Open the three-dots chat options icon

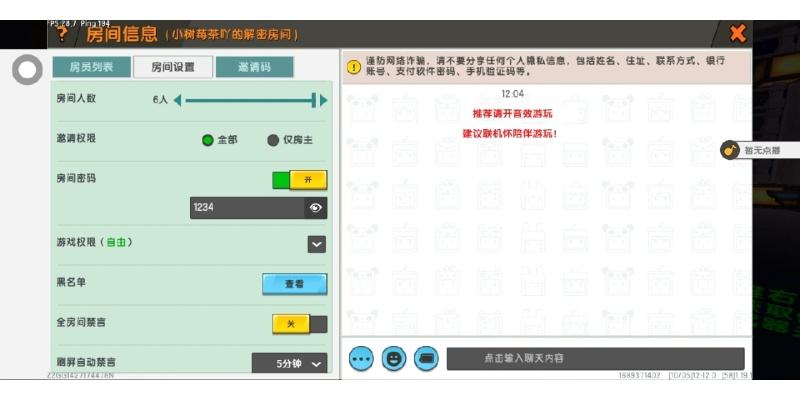coord(361,357)
